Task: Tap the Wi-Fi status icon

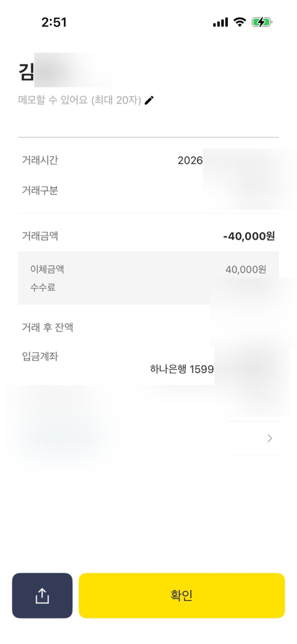Action: [239, 22]
